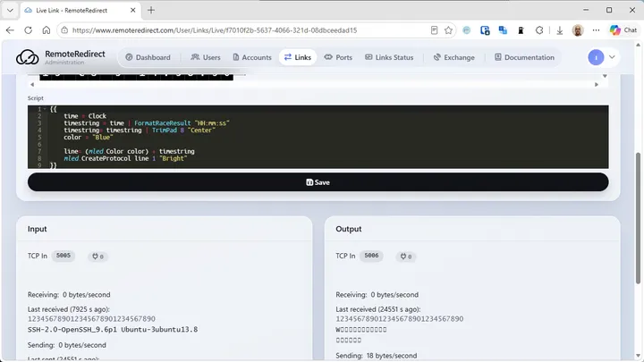644x362 pixels.
Task: Open a new browser tab
Action: click(x=151, y=10)
